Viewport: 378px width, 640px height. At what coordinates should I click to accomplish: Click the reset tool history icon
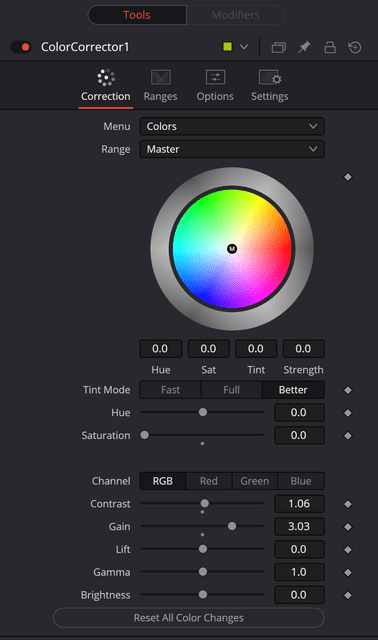(355, 47)
